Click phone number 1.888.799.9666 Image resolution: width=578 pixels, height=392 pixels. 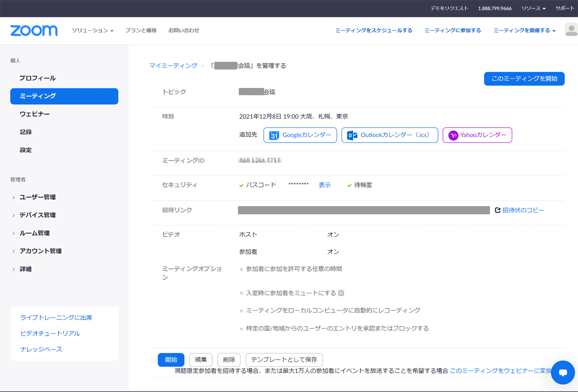[x=495, y=9]
